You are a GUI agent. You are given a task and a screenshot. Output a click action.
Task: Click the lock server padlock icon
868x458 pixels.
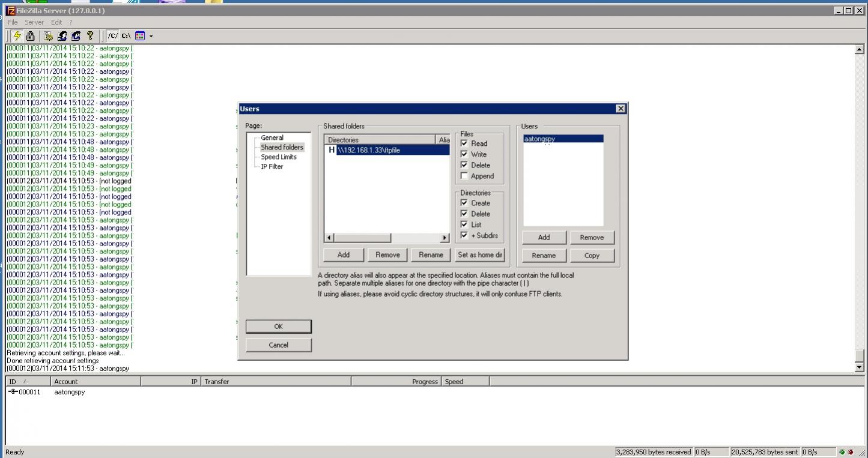30,36
